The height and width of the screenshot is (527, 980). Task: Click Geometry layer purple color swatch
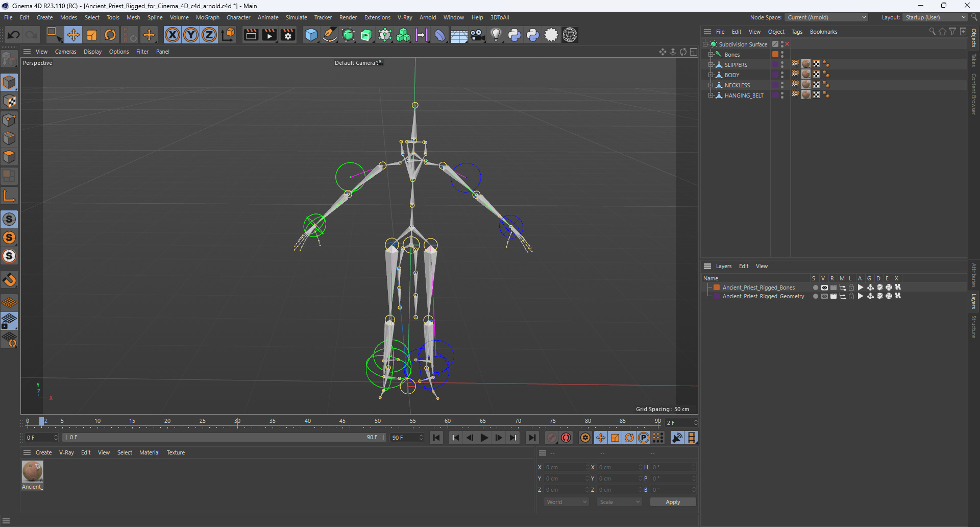coord(717,296)
